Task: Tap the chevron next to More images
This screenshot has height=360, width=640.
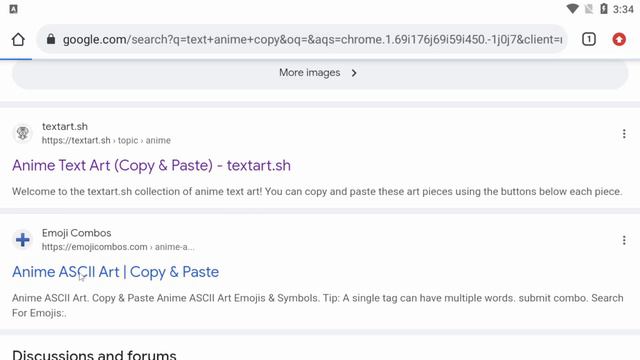Action: 354,73
